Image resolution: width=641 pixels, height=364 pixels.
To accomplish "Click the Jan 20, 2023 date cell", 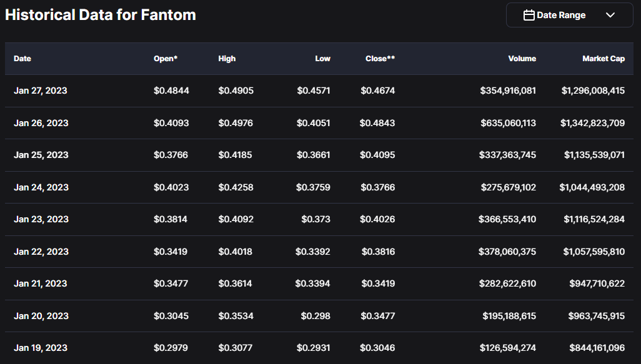I will (x=41, y=316).
